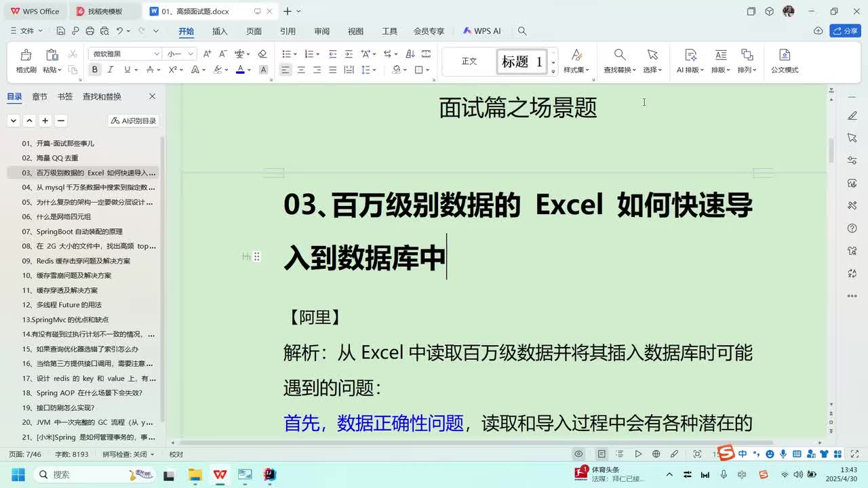Switch to the 页面 ribbon tab
Screen dimensions: 868x488
[x=254, y=31]
